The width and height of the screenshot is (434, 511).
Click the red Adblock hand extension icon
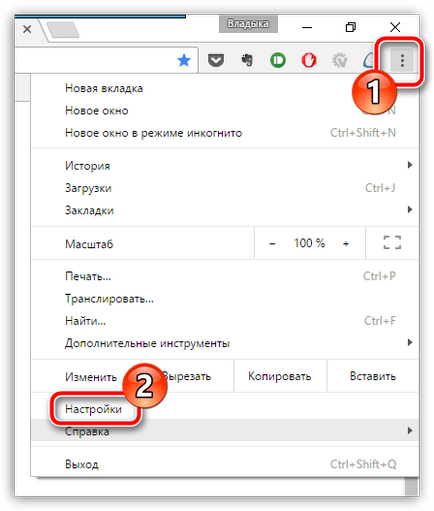309,60
